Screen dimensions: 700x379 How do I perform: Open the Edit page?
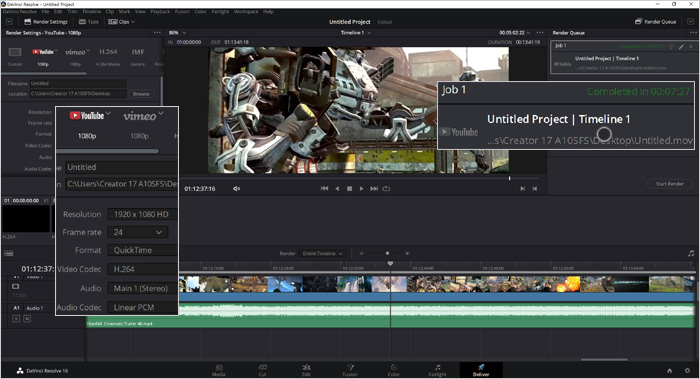click(x=306, y=370)
